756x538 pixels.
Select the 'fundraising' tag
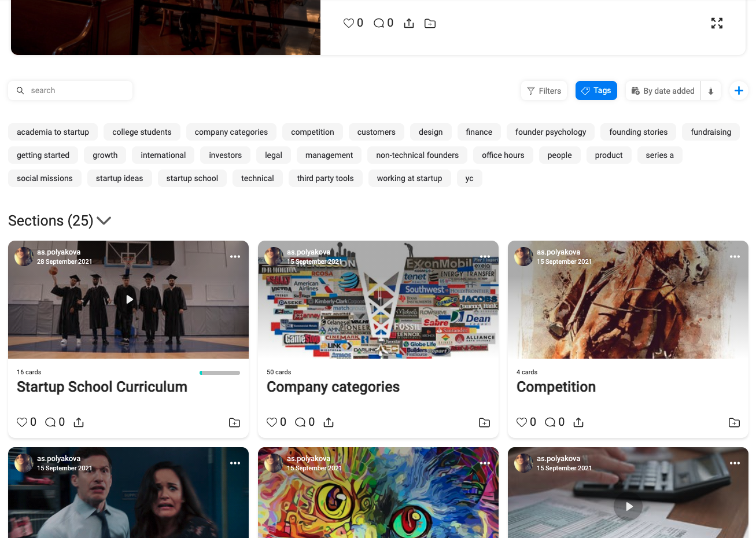pyautogui.click(x=710, y=132)
